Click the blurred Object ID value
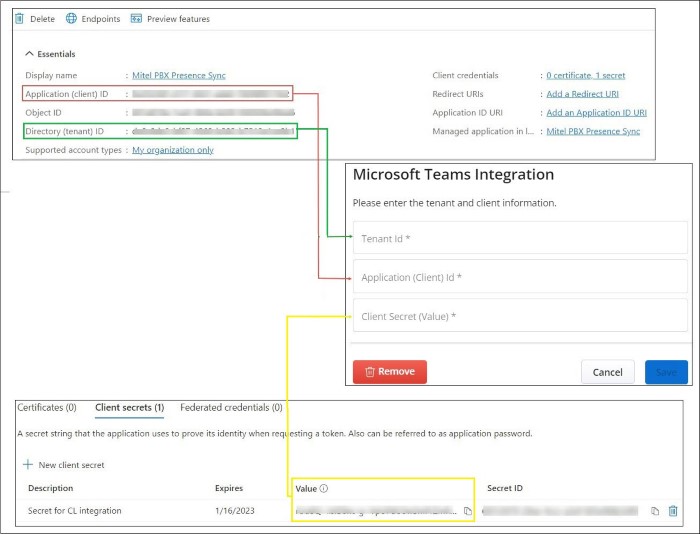The height and width of the screenshot is (534, 700). (x=213, y=113)
